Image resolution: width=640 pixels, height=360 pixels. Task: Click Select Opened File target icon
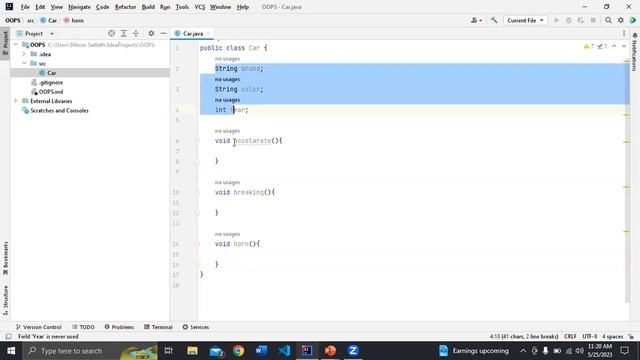(111, 33)
